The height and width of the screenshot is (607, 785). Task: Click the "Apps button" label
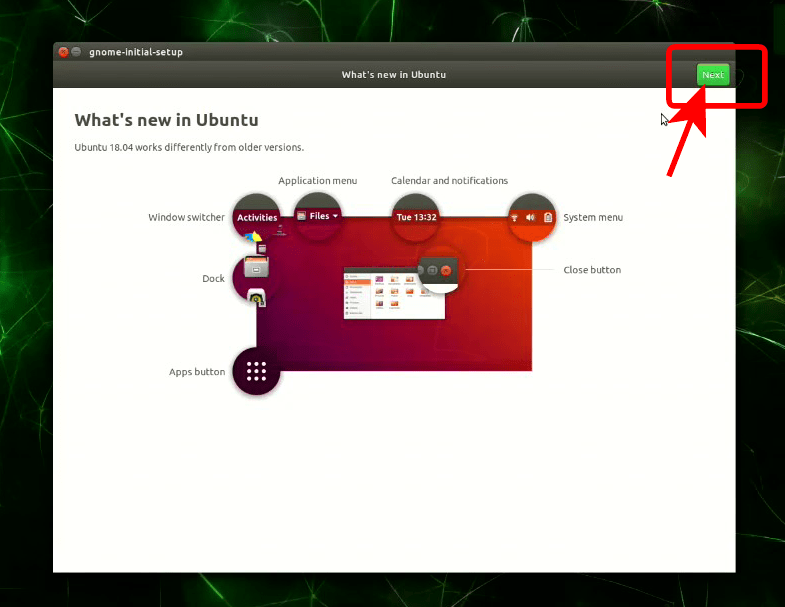(197, 372)
